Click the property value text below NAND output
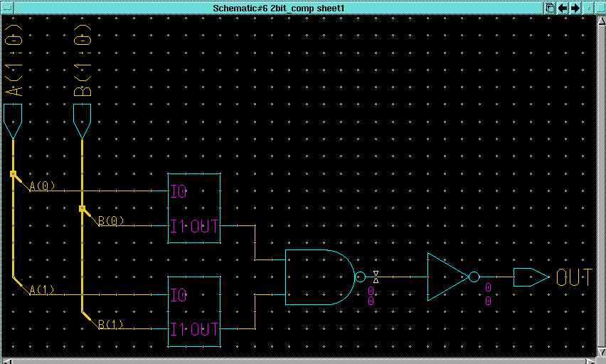Image resolution: width=606 pixels, height=364 pixels. coord(371,296)
